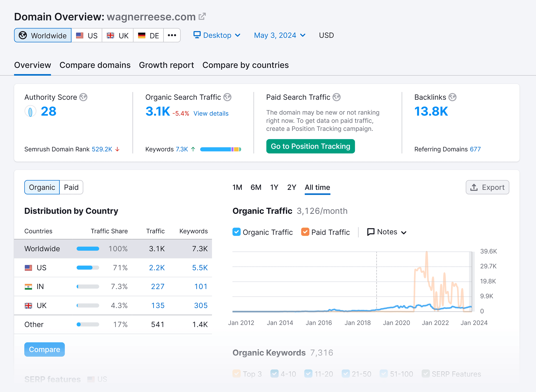Viewport: 536px width, 392px height.
Task: Switch to the Compare domains tab
Action: [x=95, y=65]
